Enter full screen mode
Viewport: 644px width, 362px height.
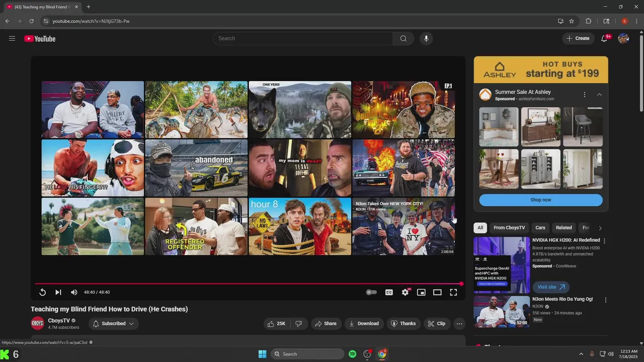[x=453, y=292]
